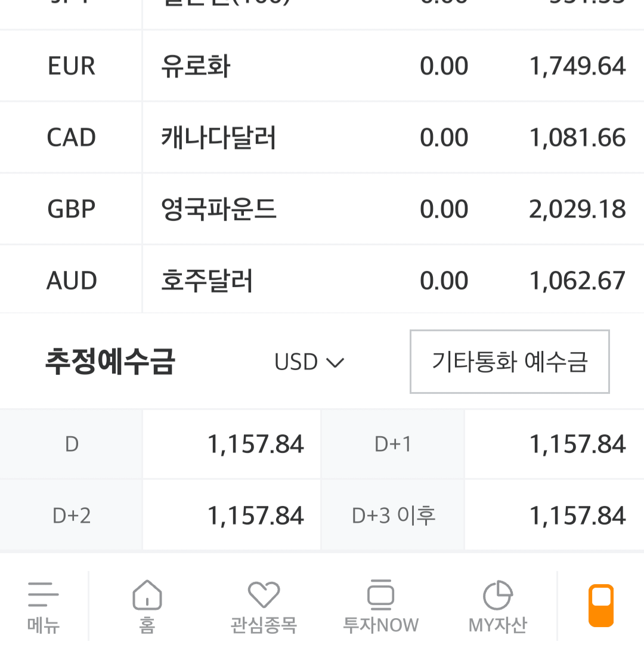Select the GBP 영국파운드 row
Image resolution: width=644 pixels, height=654 pixels.
tap(322, 208)
